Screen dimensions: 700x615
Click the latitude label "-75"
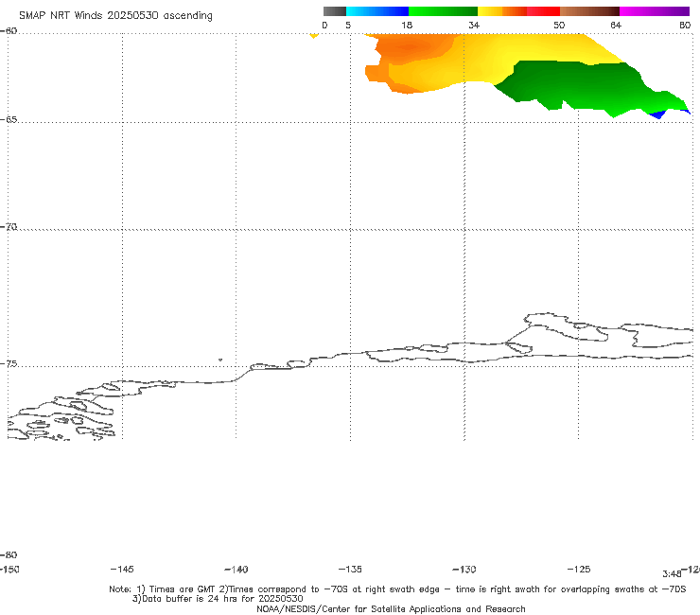pyautogui.click(x=9, y=364)
